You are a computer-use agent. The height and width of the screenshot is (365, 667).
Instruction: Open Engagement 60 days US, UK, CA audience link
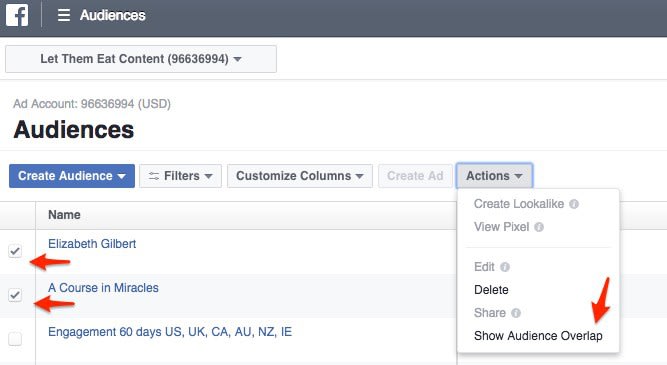170,332
